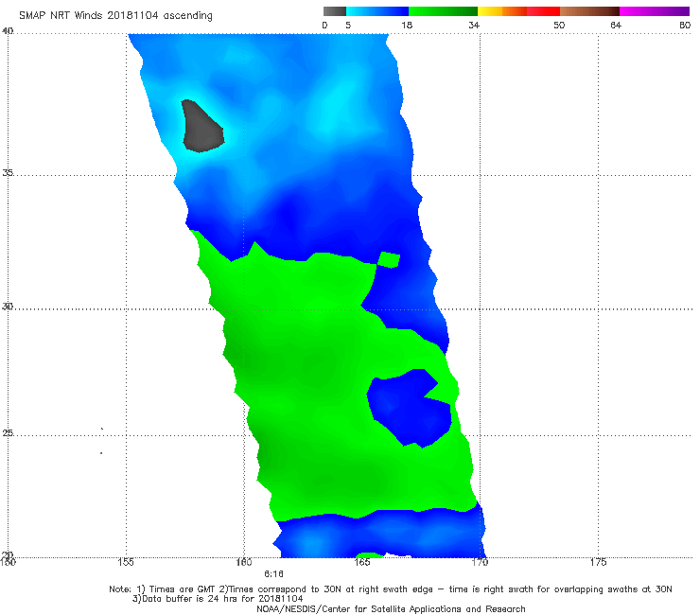Image resolution: width=700 pixels, height=615 pixels.
Task: Click the latitude label '30'
Action: tap(8, 307)
